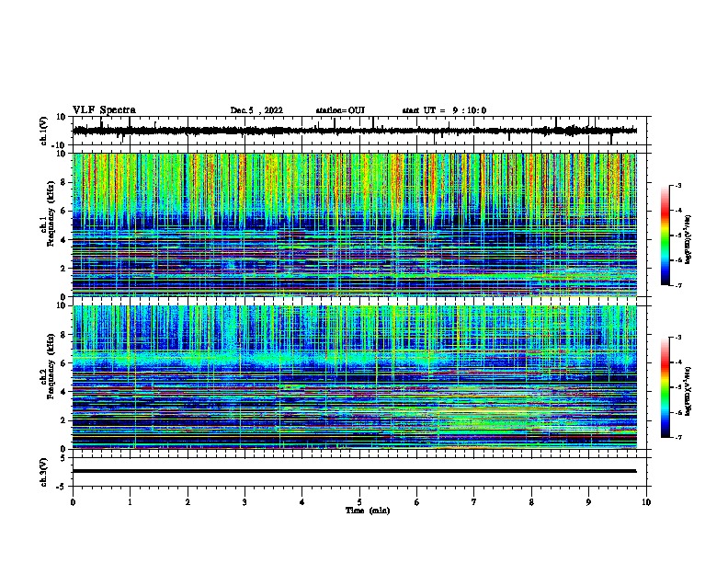The height and width of the screenshot is (563, 728).
Task: Click the "-5" tick on ch.3(V) axis
Action: click(63, 487)
